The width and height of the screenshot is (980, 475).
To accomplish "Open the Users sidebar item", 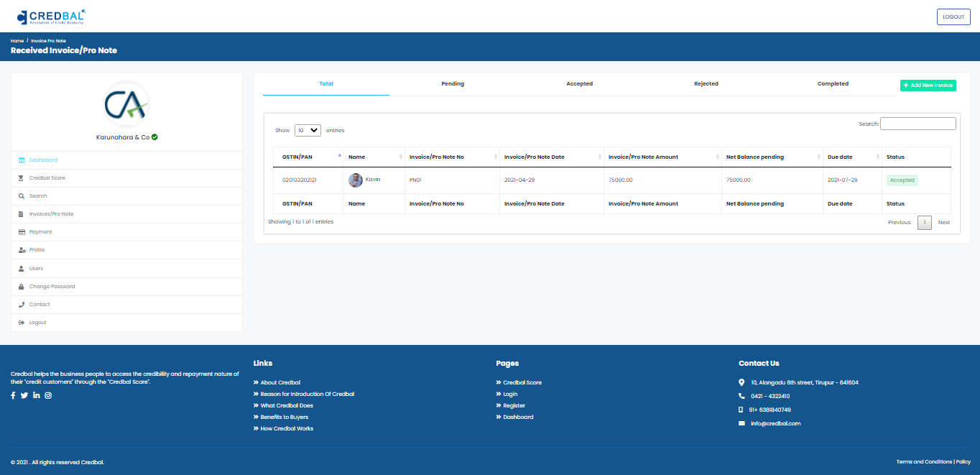I will pos(126,269).
